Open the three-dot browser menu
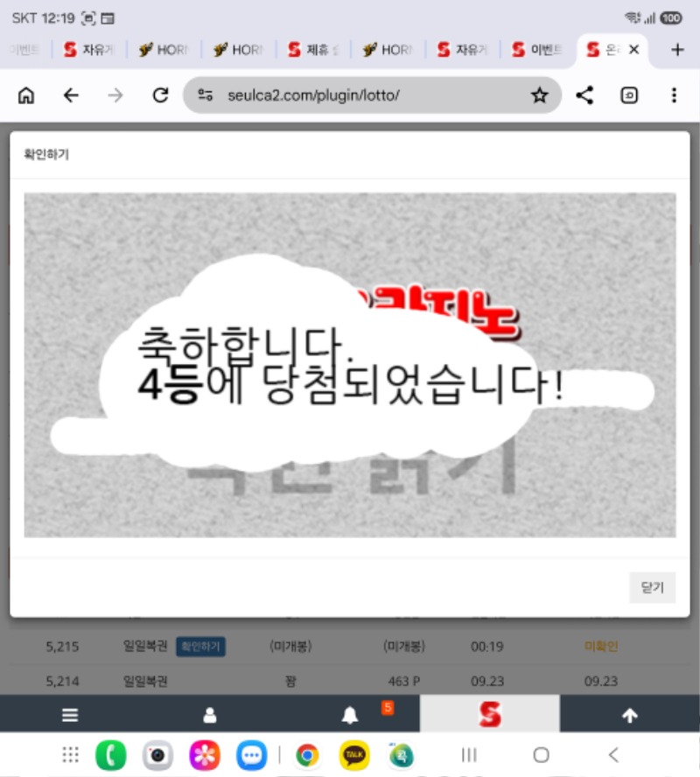The width and height of the screenshot is (700, 777). [674, 95]
